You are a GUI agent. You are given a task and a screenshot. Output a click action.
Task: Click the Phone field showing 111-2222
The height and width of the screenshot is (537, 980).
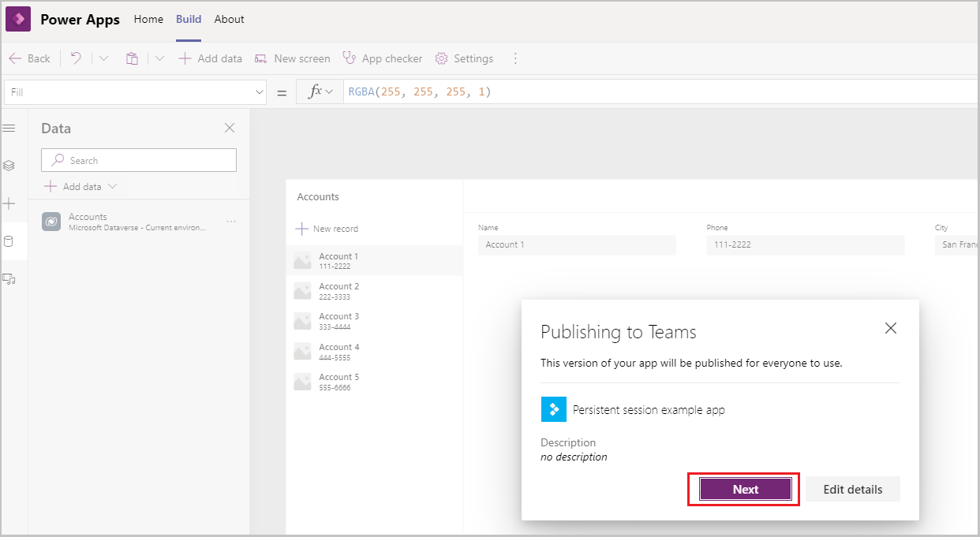coord(805,244)
